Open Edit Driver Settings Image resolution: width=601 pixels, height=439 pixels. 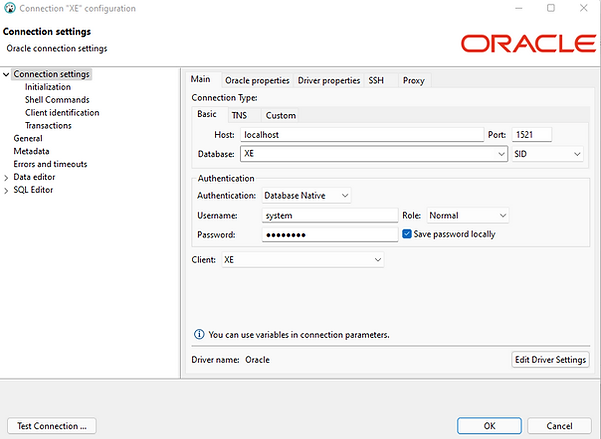pyautogui.click(x=550, y=360)
